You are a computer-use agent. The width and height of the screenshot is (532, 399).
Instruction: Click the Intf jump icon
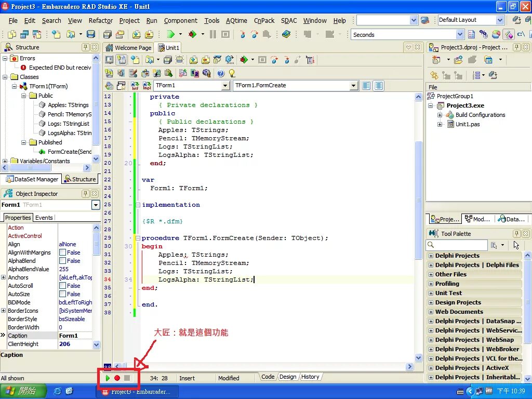click(135, 86)
